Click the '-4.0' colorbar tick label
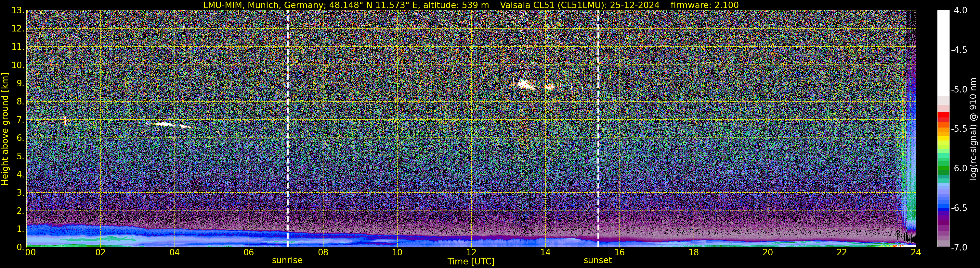980x268 pixels. pos(959,10)
